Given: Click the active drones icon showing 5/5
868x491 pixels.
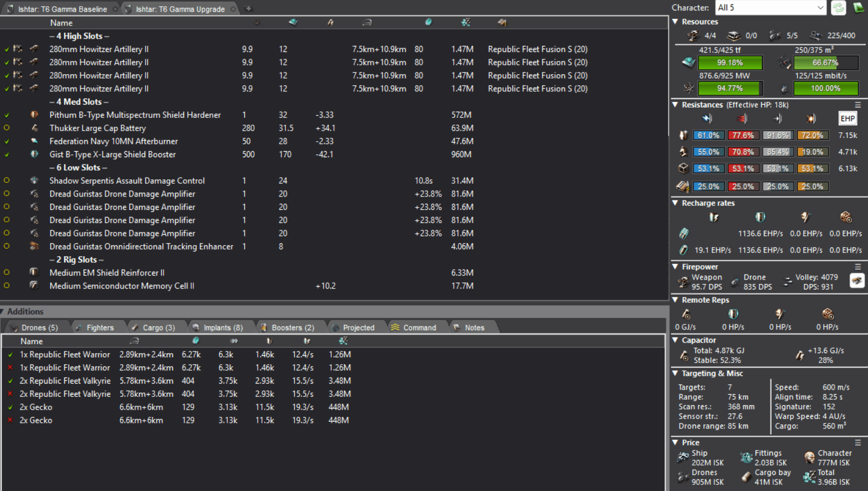Looking at the screenshot, I should click(775, 35).
